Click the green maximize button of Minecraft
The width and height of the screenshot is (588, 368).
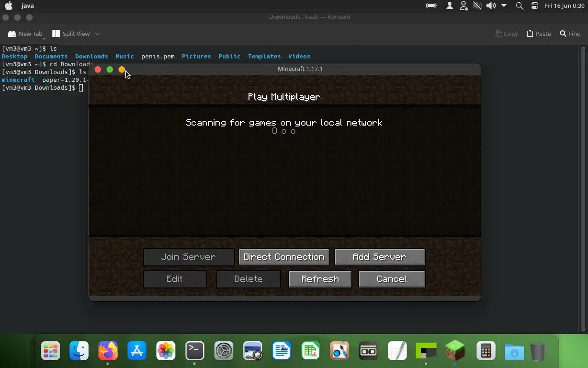110,69
